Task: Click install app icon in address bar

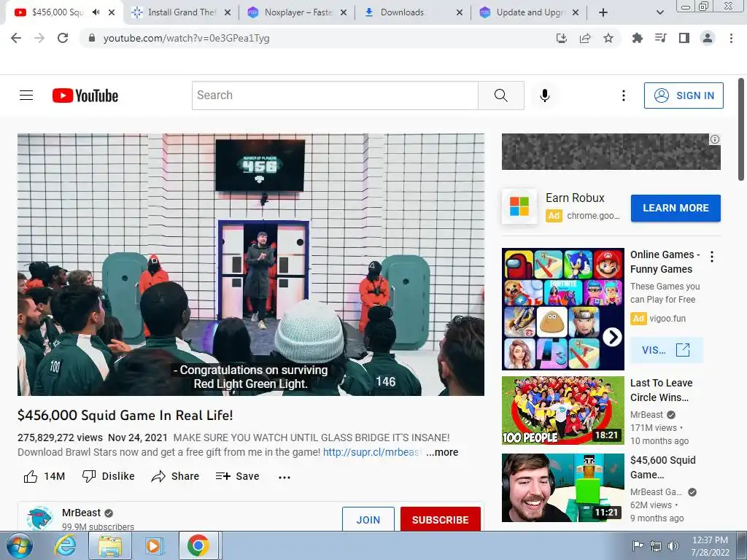Action: (x=562, y=38)
